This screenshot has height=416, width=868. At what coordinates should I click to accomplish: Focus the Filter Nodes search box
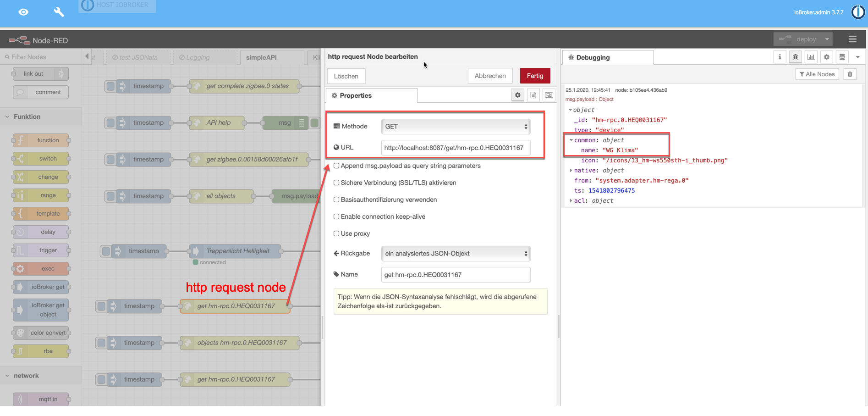[x=41, y=57]
